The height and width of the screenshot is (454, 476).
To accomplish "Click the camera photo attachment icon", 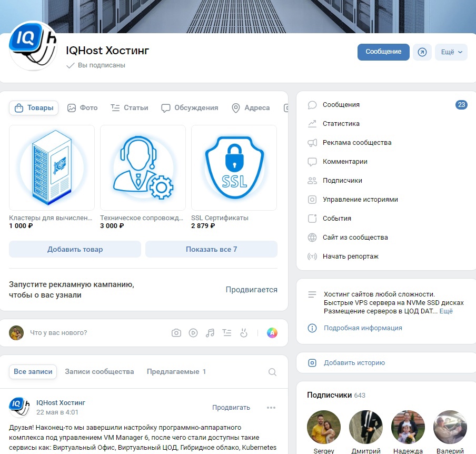I will pos(176,333).
